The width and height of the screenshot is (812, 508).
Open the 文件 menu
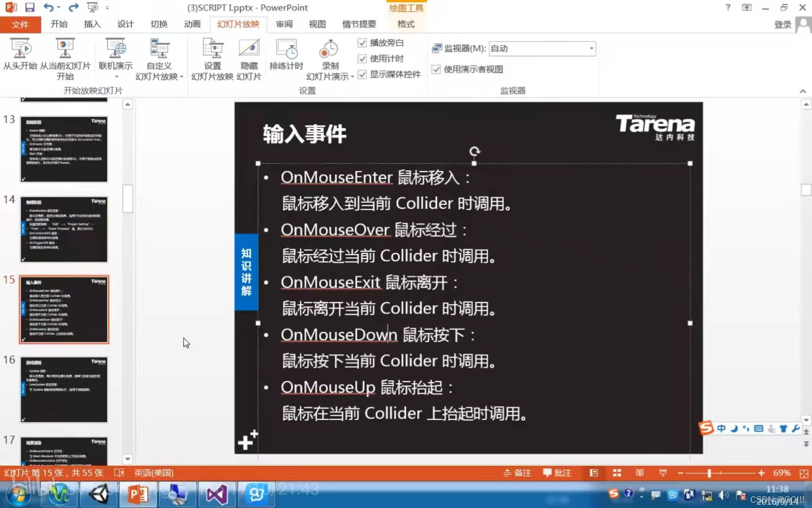pos(21,24)
